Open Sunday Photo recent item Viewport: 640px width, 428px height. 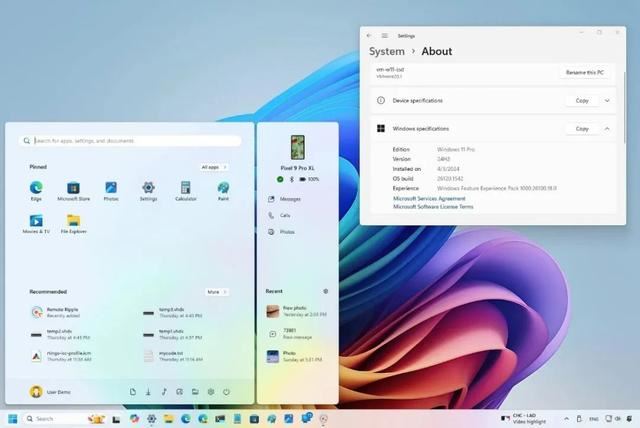295,356
